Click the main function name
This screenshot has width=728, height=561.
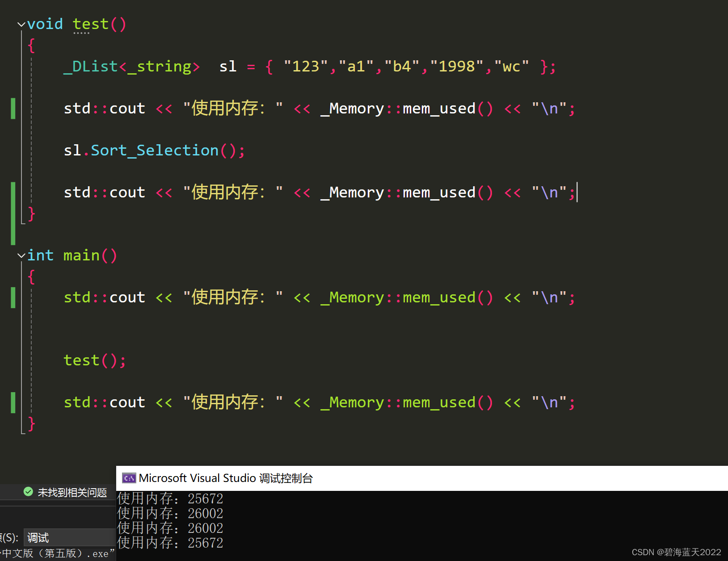pos(81,255)
